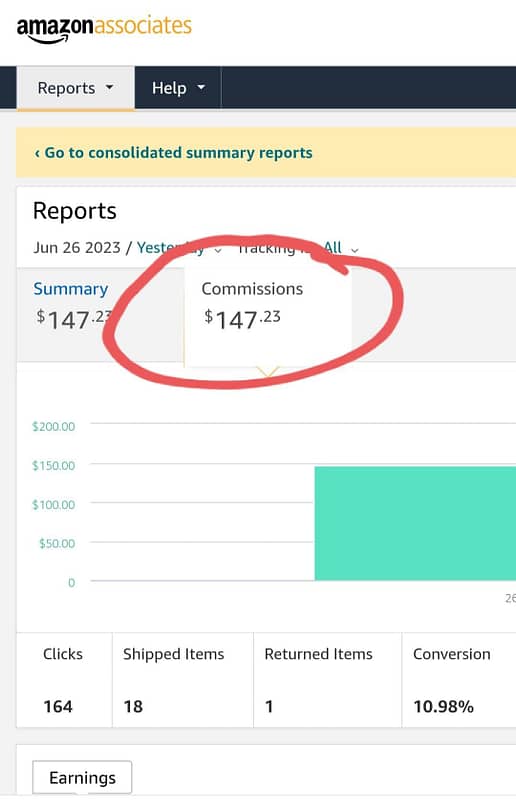Click the green commissions bar in chart

tap(415, 524)
